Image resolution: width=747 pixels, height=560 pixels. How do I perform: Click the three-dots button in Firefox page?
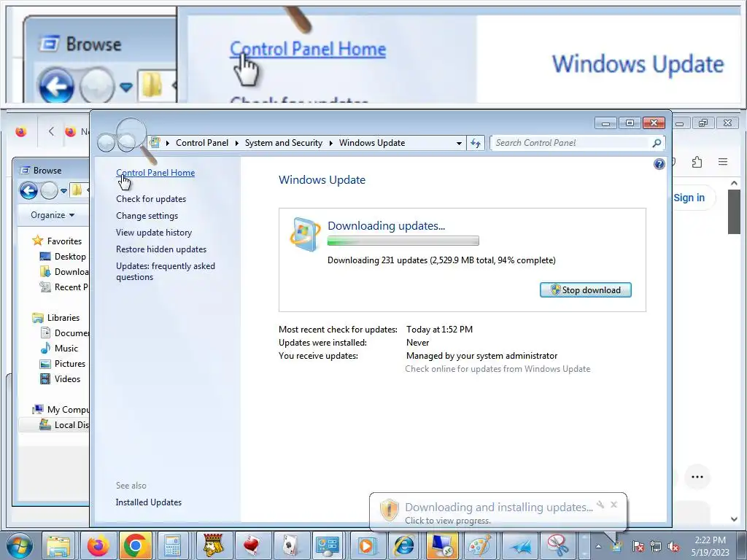697,477
